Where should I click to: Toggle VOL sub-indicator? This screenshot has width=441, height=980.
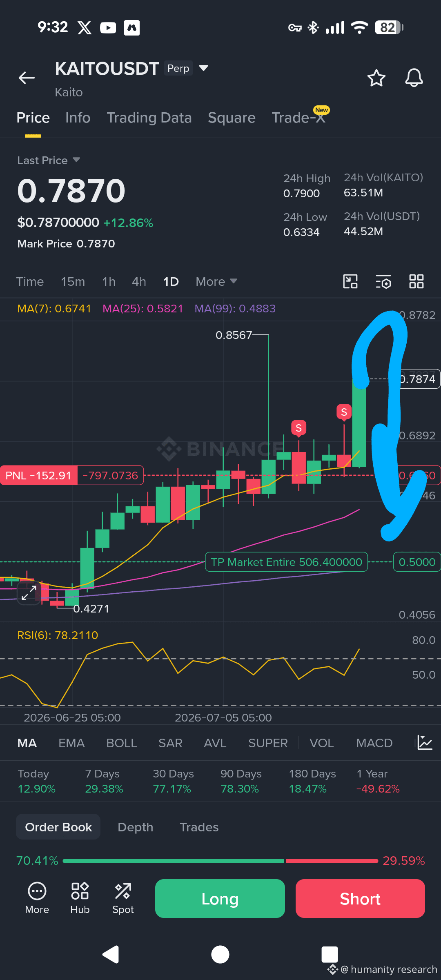click(x=321, y=743)
